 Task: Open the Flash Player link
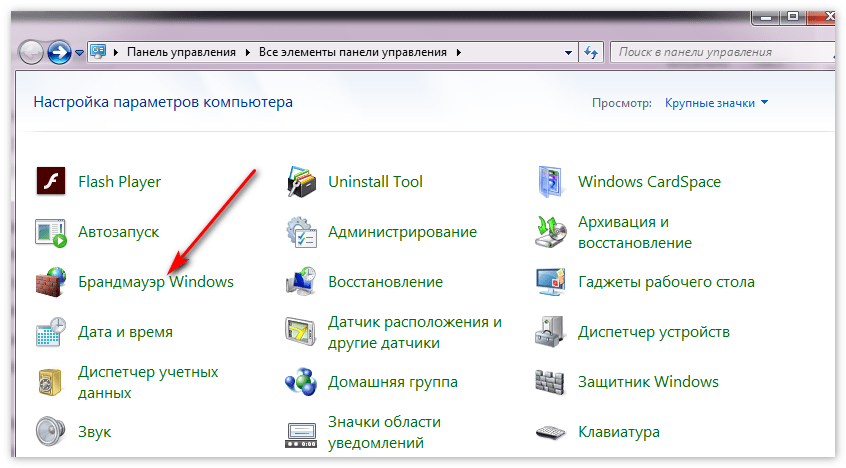[119, 182]
